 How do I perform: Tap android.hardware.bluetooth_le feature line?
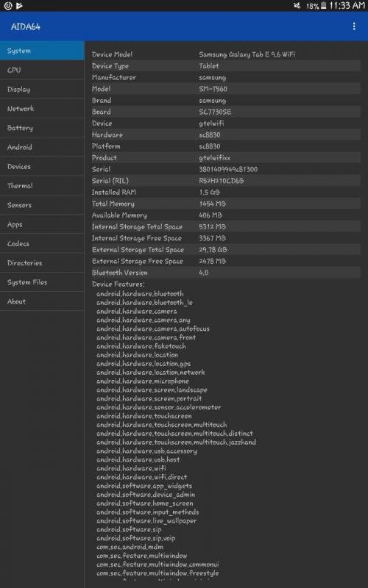(x=144, y=302)
